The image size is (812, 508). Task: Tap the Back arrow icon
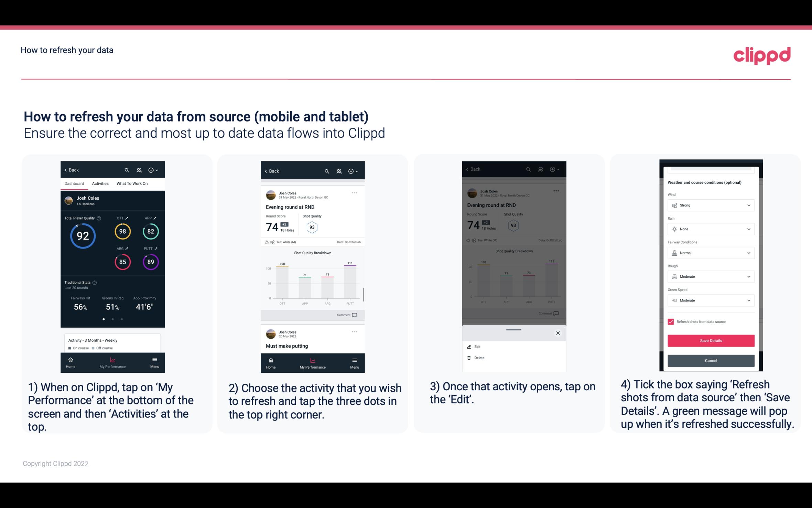point(66,170)
